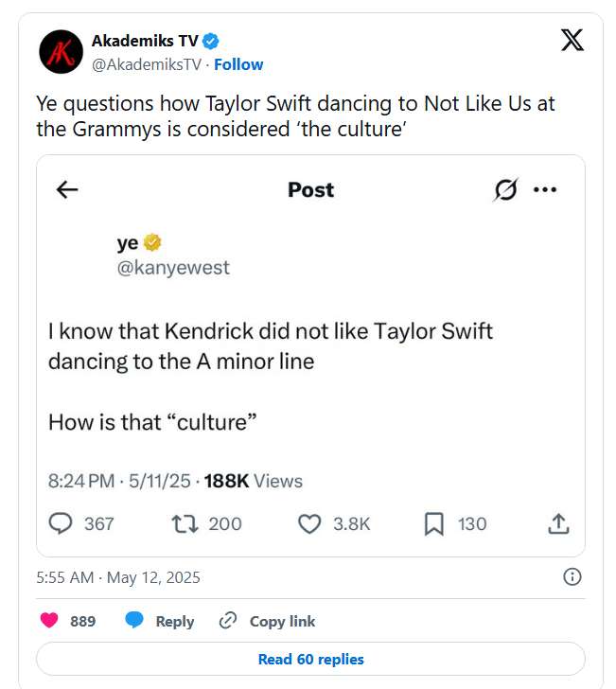Like the quoted post with 3.8K

pyautogui.click(x=309, y=523)
